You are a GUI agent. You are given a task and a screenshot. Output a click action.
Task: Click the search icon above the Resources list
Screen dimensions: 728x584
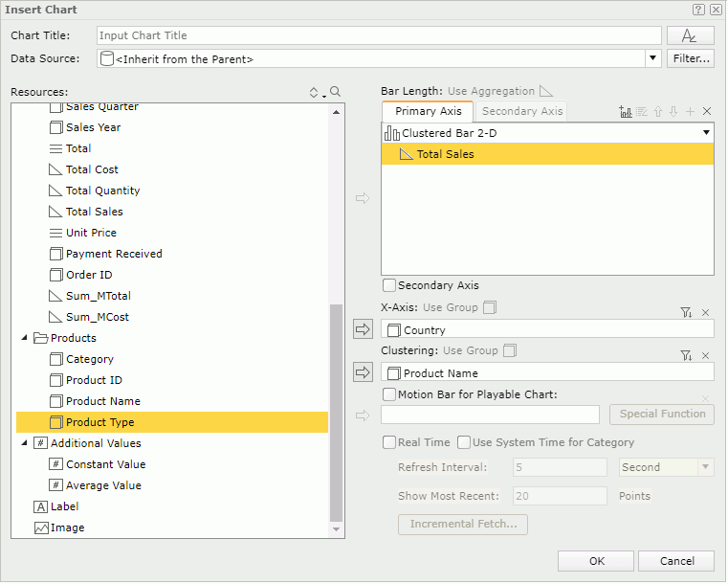(335, 92)
